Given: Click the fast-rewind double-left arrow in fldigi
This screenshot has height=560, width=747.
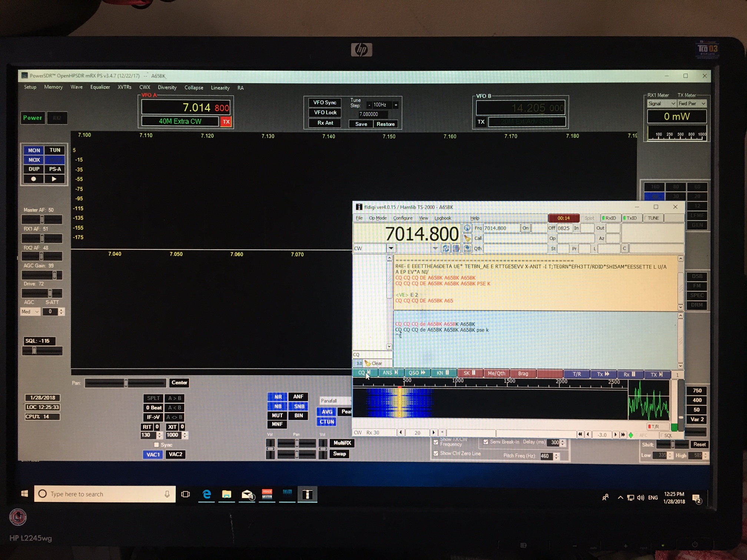Looking at the screenshot, I should [x=580, y=435].
